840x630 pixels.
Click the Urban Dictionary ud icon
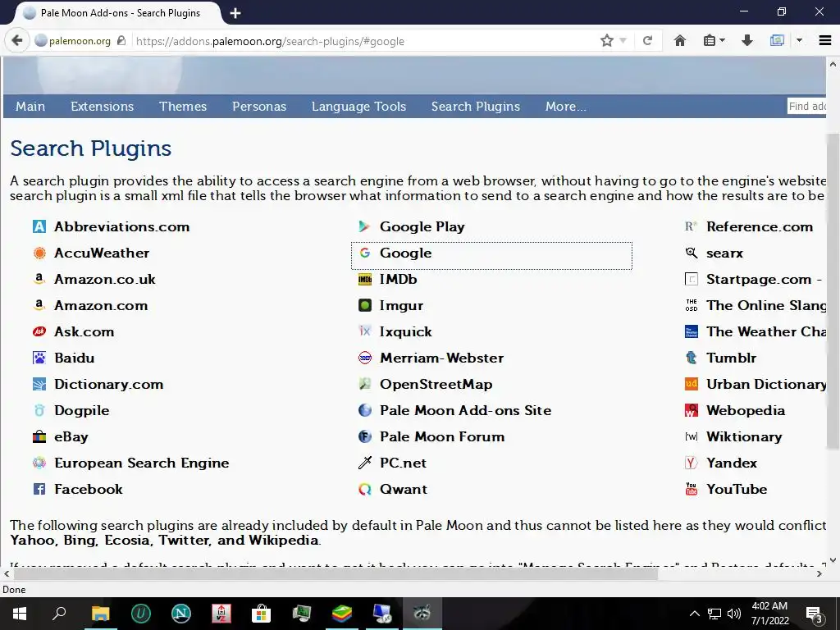point(692,384)
